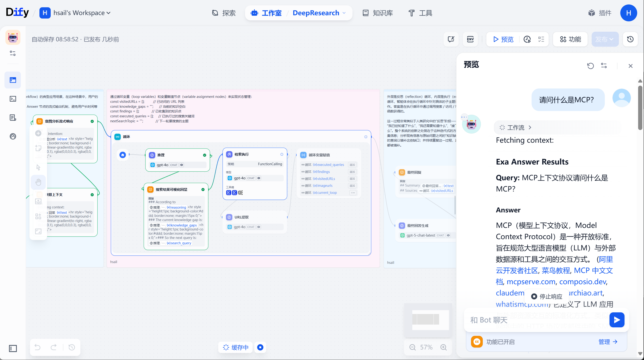Click the 停止响应 button

coord(547,296)
